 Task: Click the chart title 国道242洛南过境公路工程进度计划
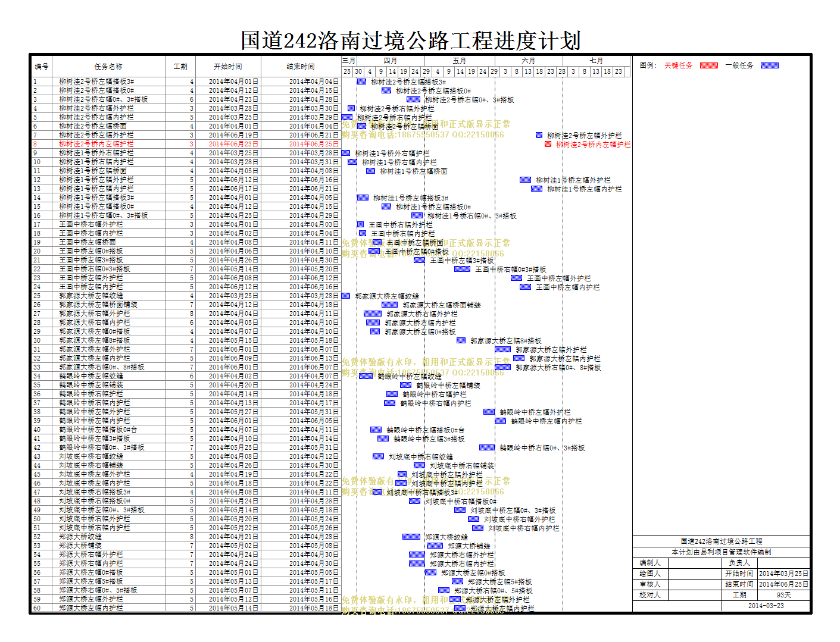[410, 40]
